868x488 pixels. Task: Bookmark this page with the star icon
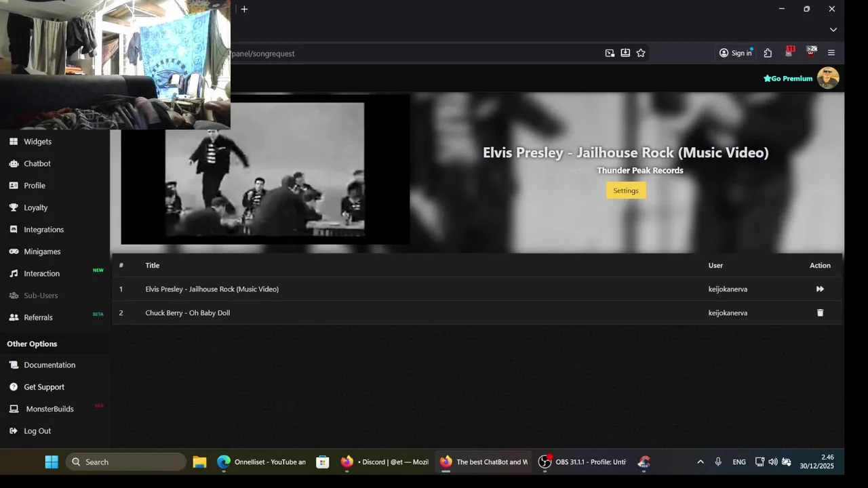tap(641, 53)
